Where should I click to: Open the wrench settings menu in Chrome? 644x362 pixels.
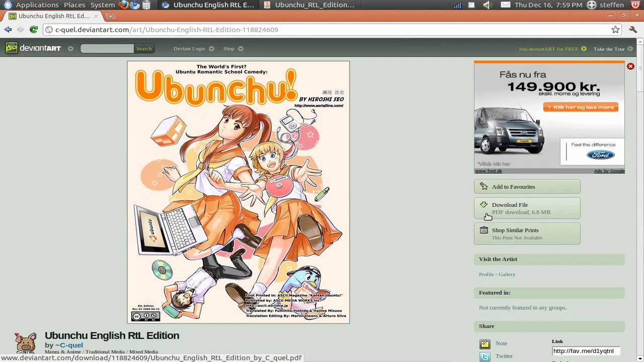633,30
